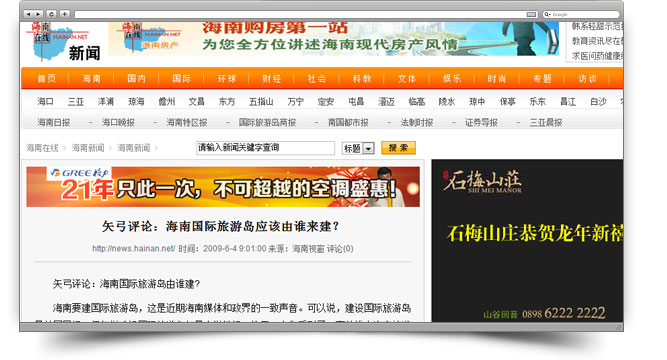Select the 娱乐 navigation tab

click(x=452, y=79)
